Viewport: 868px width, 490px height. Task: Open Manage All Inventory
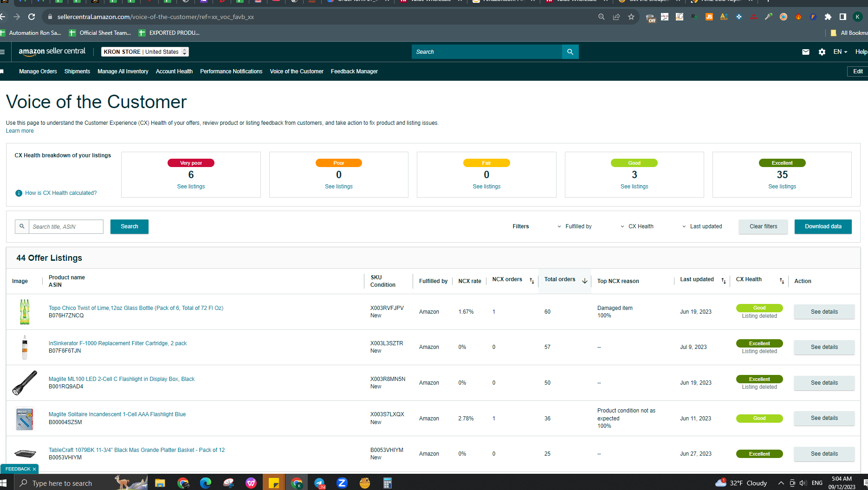123,71
